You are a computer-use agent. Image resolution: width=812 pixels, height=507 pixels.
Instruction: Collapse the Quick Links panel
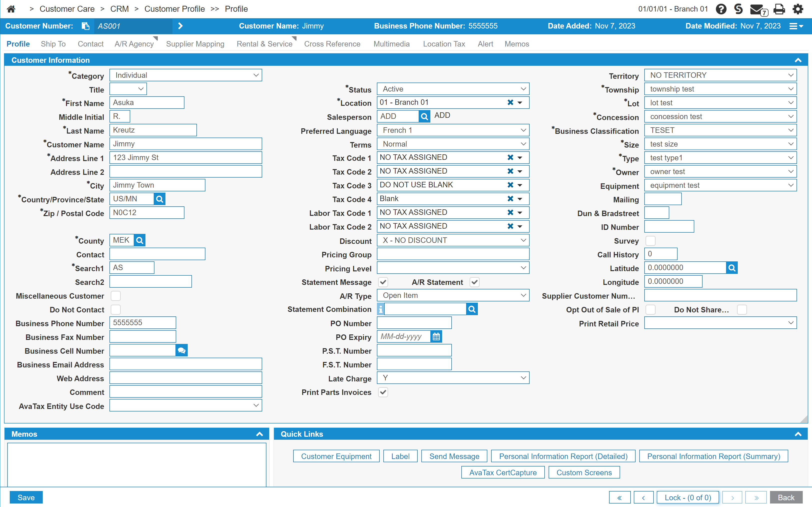click(798, 434)
